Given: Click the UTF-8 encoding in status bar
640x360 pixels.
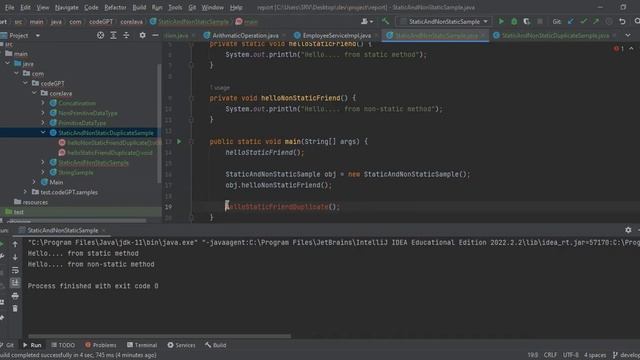Looking at the screenshot, I should (571, 355).
